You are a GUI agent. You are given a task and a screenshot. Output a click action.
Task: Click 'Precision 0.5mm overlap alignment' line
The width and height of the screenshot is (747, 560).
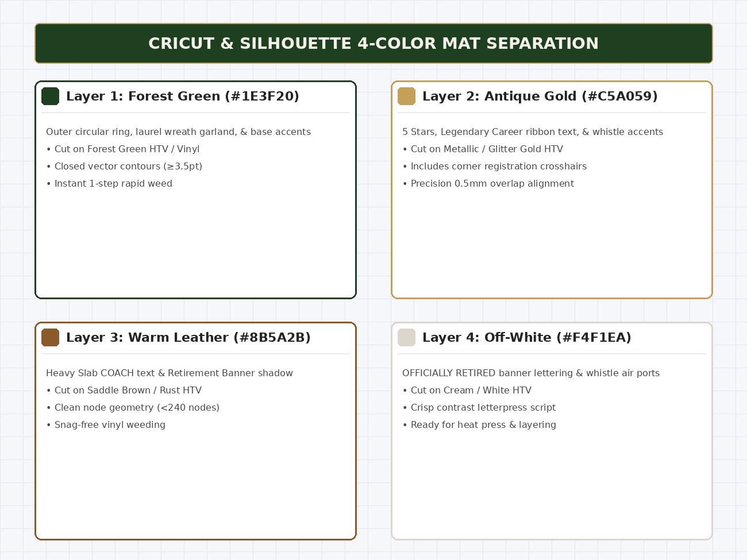pos(488,183)
